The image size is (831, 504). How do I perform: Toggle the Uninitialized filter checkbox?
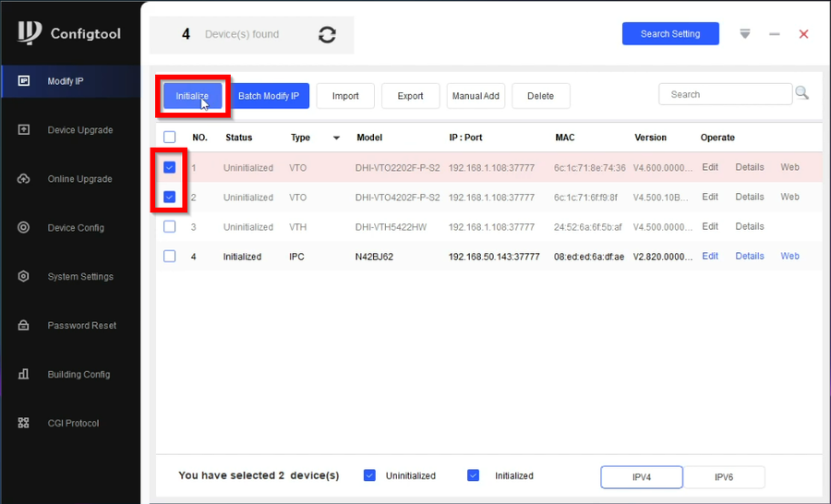pos(369,475)
